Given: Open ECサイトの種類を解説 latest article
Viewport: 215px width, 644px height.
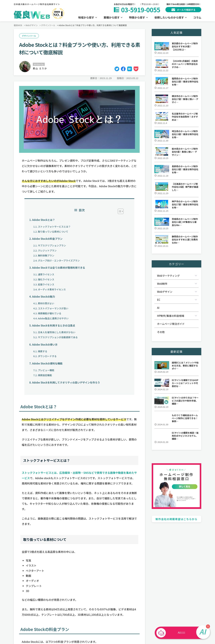Looking at the screenshot, I should click(185, 436).
